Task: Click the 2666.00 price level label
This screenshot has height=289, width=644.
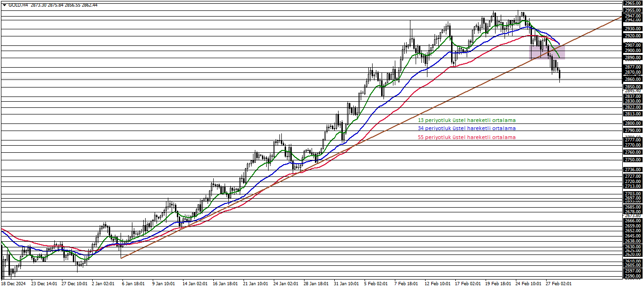Action: pyautogui.click(x=632, y=220)
